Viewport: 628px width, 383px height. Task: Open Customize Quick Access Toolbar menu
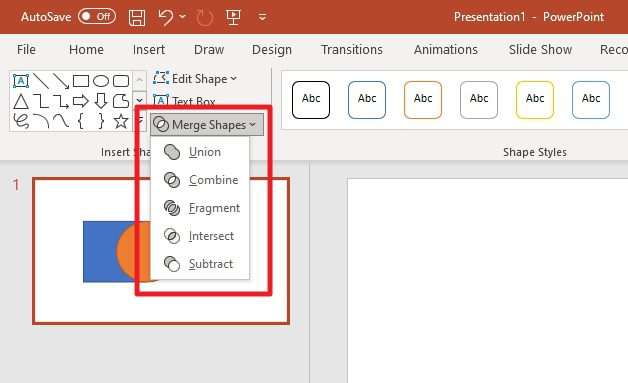262,17
